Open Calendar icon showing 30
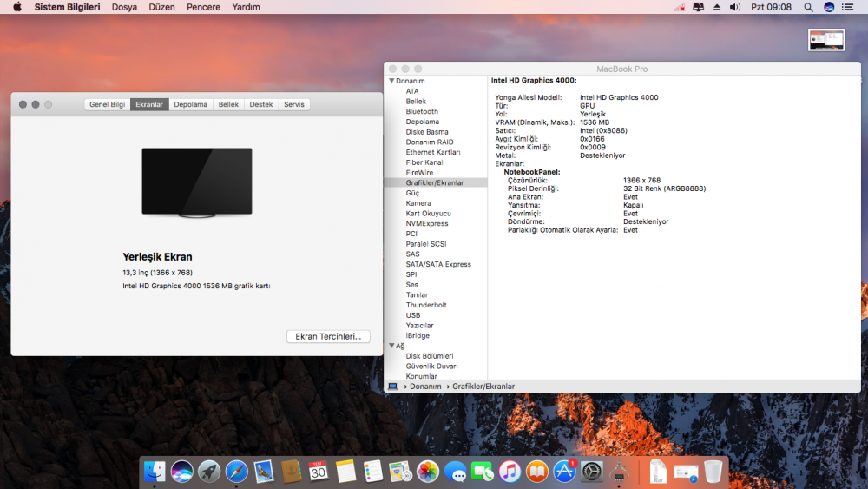This screenshot has height=489, width=868. pyautogui.click(x=319, y=472)
